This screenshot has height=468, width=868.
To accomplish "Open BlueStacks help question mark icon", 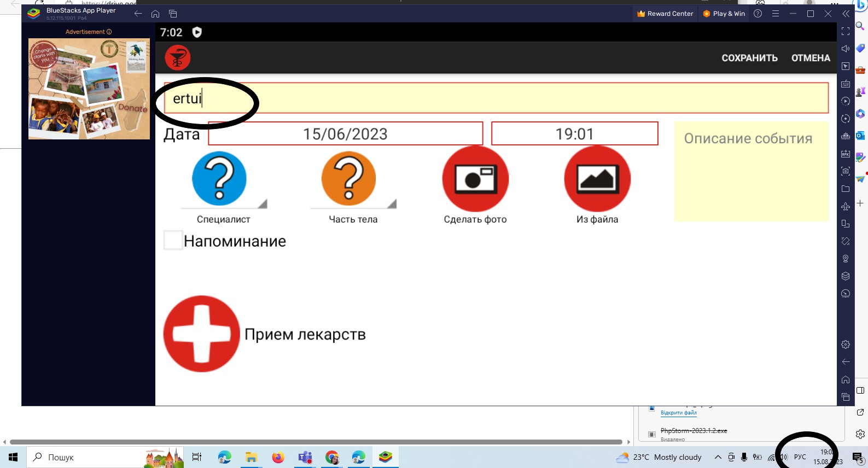I will point(758,14).
